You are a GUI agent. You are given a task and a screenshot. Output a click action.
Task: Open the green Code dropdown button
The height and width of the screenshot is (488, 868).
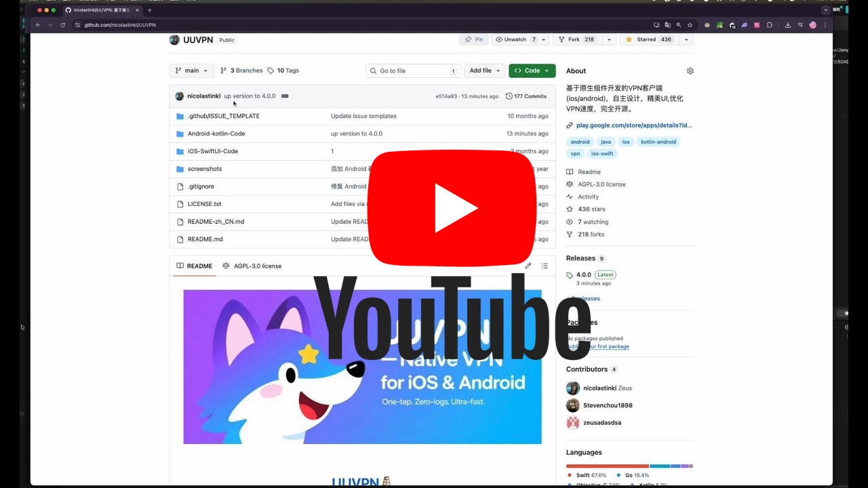(532, 70)
